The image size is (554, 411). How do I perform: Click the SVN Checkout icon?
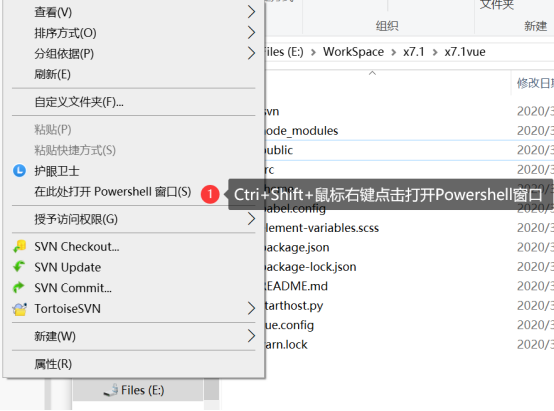coord(20,246)
